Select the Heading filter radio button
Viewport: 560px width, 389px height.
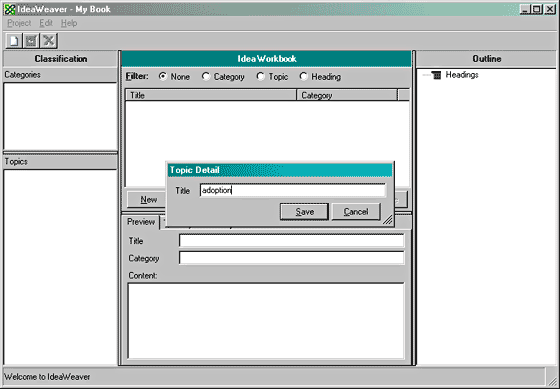[x=304, y=76]
